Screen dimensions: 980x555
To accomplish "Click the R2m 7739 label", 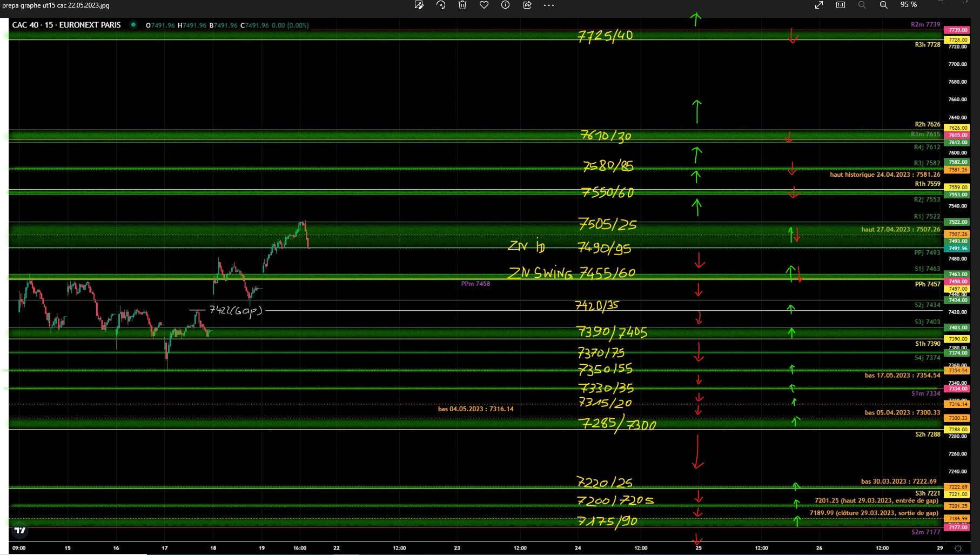I will (925, 24).
